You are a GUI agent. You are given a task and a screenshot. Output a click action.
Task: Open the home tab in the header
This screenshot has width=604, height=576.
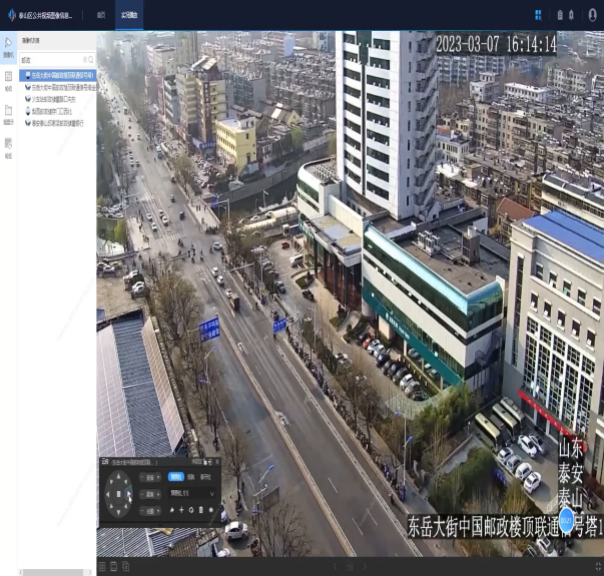[x=102, y=16]
